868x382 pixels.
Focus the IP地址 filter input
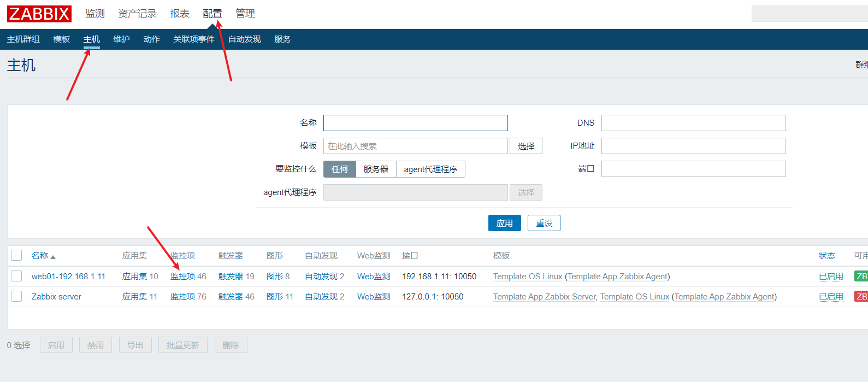[x=694, y=146]
